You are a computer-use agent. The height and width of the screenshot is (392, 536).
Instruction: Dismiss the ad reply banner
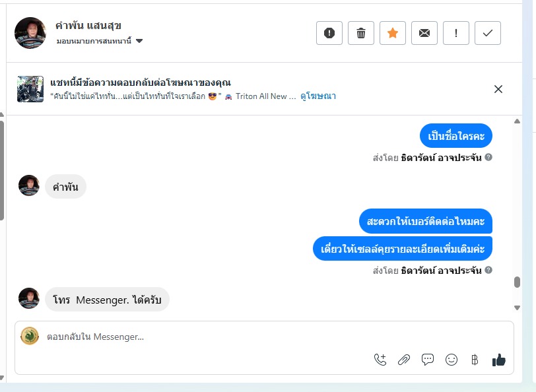pos(498,89)
